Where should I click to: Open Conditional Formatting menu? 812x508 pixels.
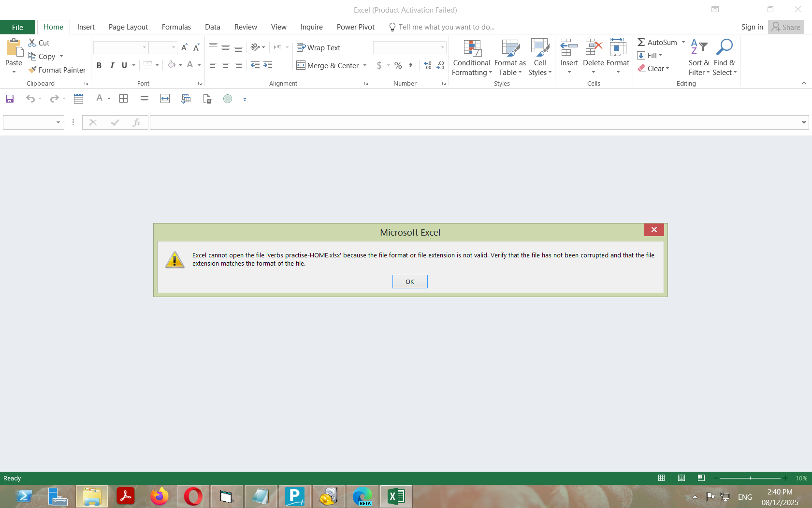[472, 58]
